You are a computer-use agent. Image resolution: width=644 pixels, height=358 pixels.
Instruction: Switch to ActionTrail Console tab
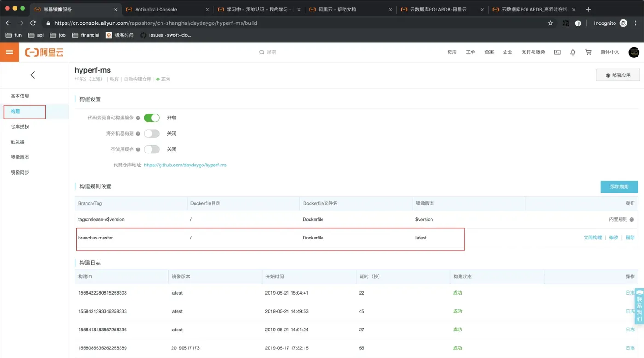167,9
